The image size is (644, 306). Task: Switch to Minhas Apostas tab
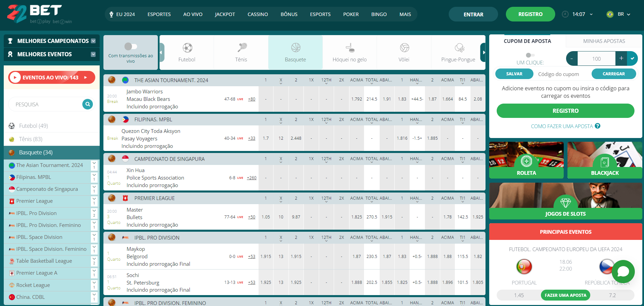(604, 41)
